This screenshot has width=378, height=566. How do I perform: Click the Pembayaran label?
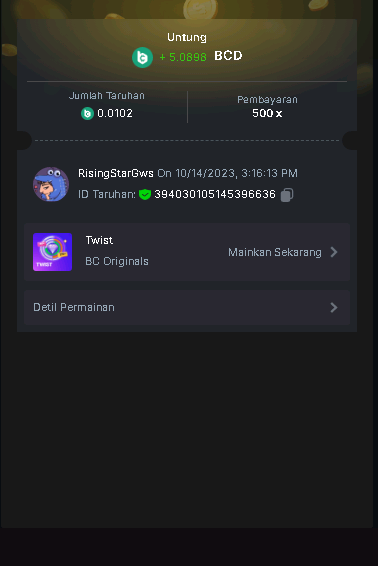(267, 100)
